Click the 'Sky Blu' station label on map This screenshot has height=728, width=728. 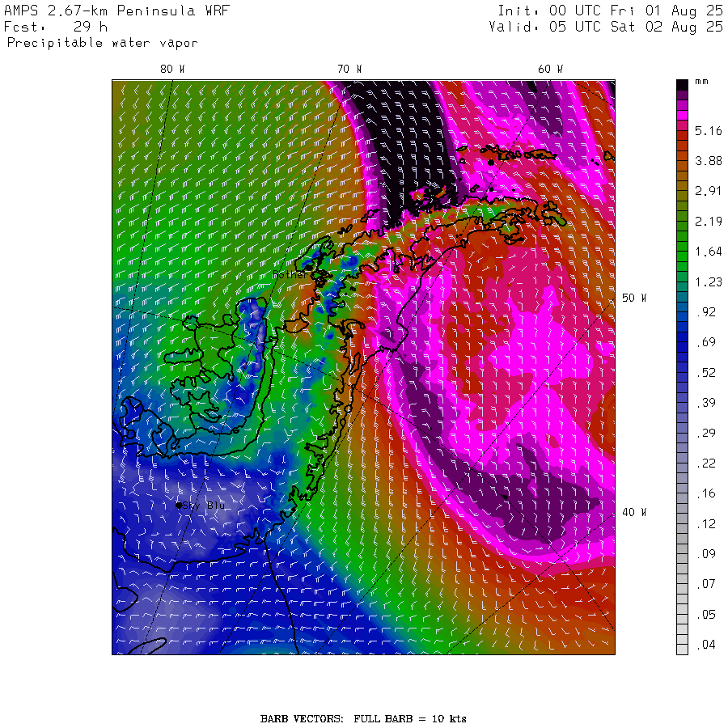203,505
